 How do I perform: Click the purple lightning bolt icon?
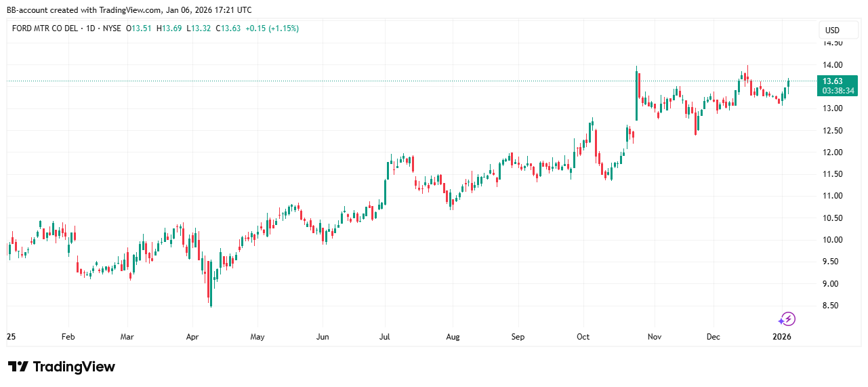tap(787, 319)
